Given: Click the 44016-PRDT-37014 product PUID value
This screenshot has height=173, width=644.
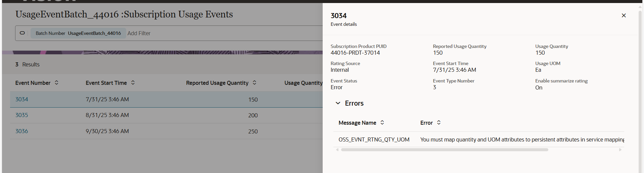Looking at the screenshot, I should click(x=355, y=53).
